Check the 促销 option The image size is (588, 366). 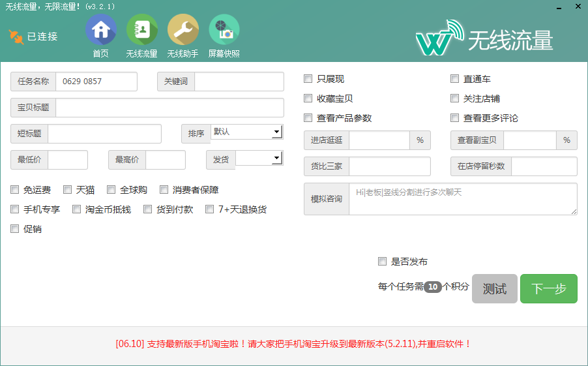coord(14,228)
